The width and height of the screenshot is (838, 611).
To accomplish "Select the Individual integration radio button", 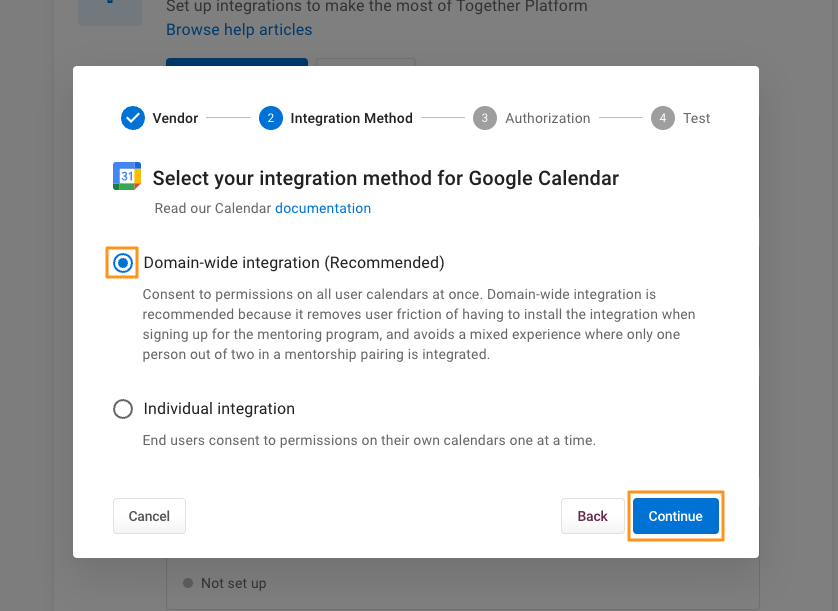I will coord(123,408).
